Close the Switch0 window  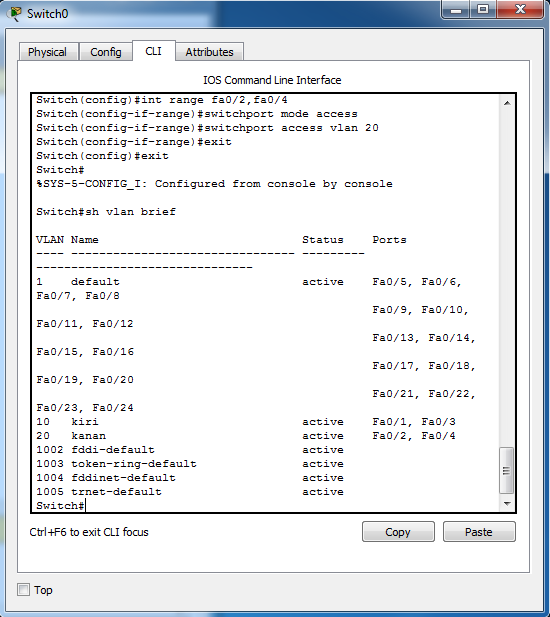point(520,9)
